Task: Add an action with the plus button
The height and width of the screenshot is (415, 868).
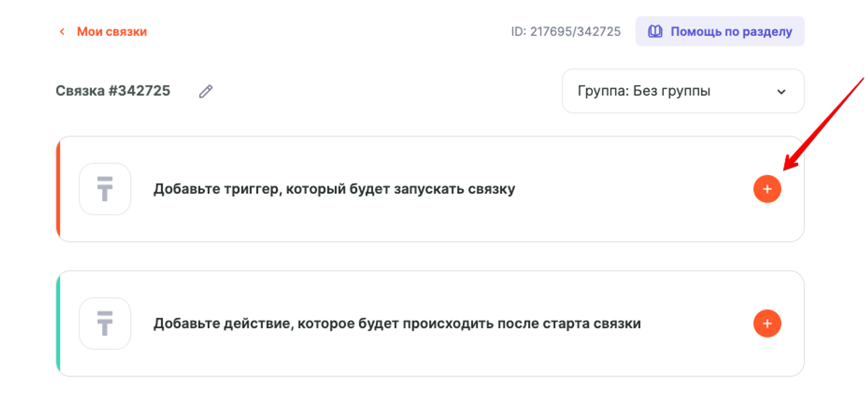Action: tap(767, 323)
